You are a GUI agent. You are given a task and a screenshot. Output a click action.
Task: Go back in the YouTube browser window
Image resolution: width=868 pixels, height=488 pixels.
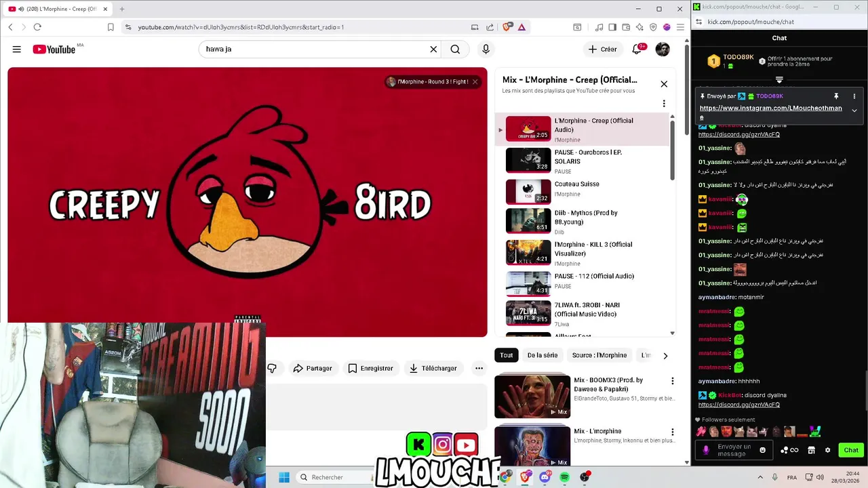click(x=10, y=27)
